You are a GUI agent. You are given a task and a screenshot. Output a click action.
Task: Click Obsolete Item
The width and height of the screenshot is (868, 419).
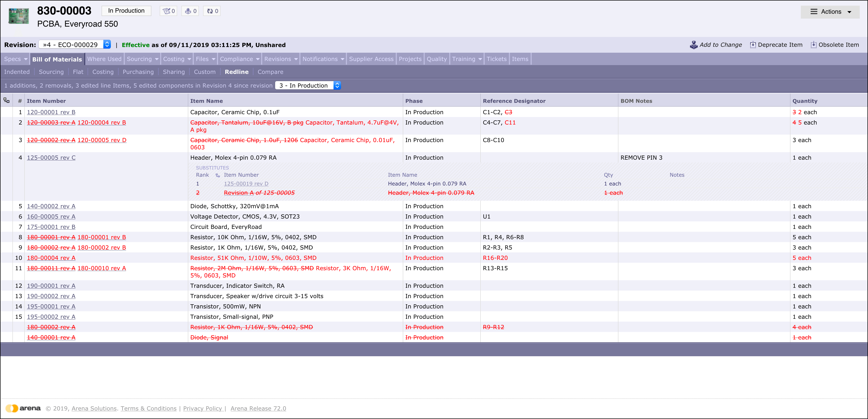839,45
